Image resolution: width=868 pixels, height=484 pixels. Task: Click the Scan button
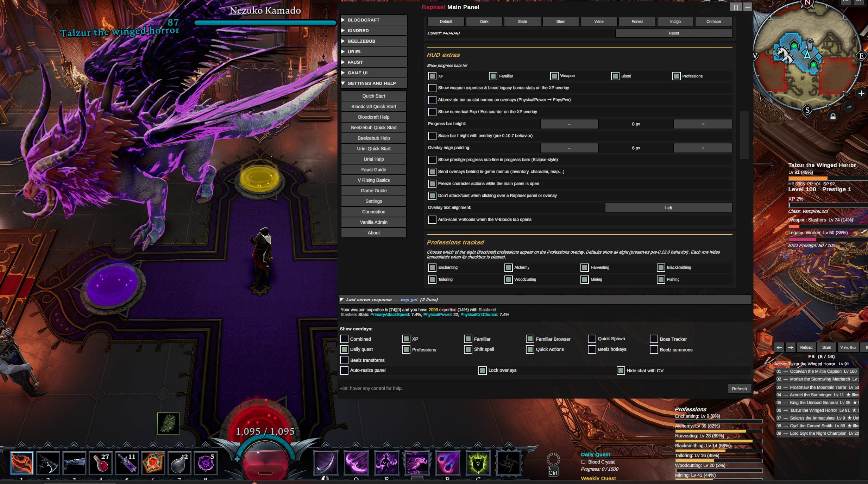(x=827, y=347)
